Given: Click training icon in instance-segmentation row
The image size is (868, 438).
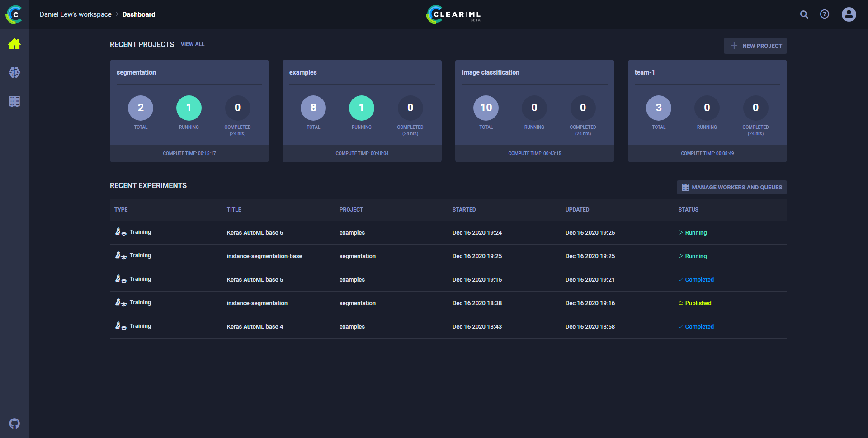Looking at the screenshot, I should (x=121, y=302).
